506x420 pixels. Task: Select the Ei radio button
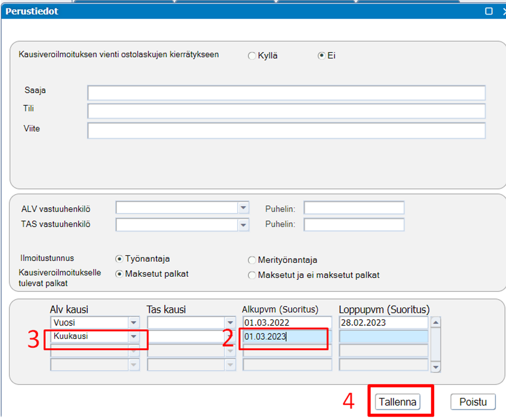pos(321,56)
